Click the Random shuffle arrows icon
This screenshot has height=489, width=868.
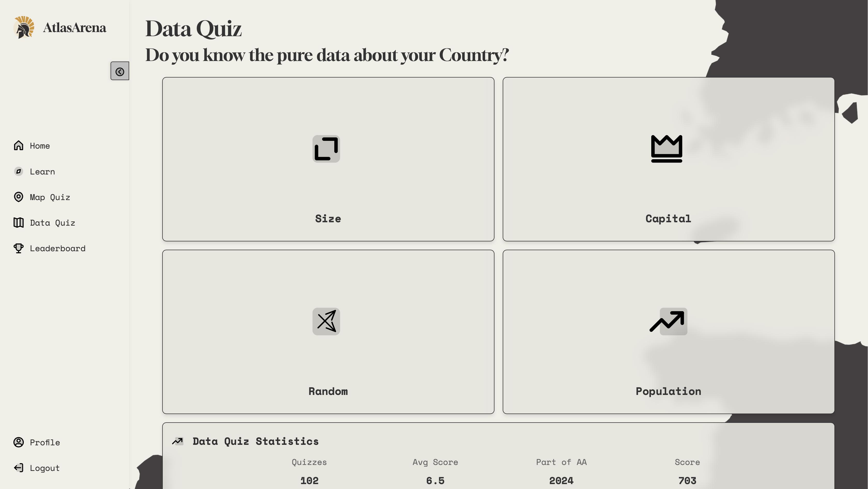tap(326, 322)
